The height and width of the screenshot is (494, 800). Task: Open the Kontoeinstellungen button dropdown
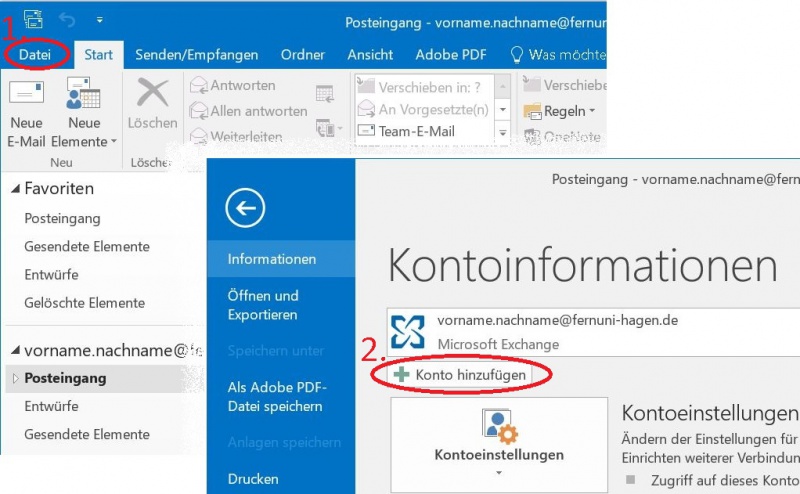499,444
